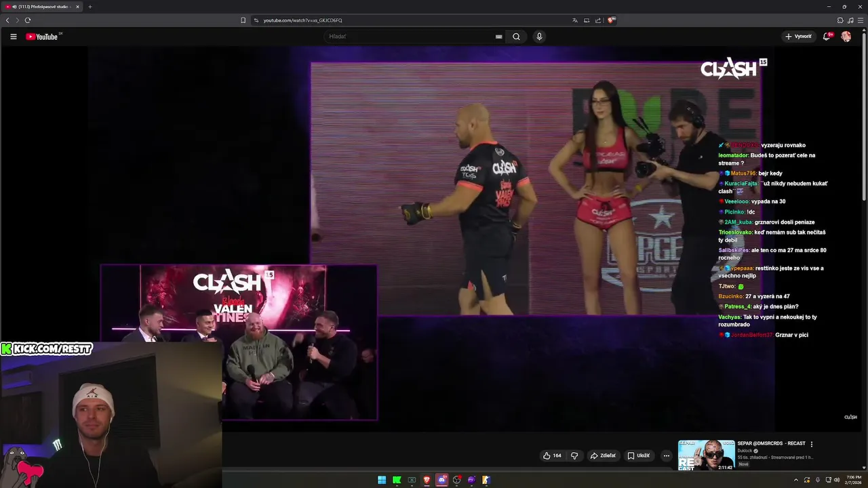
Task: Select chat message 'vypada na 30'
Action: [x=752, y=201]
